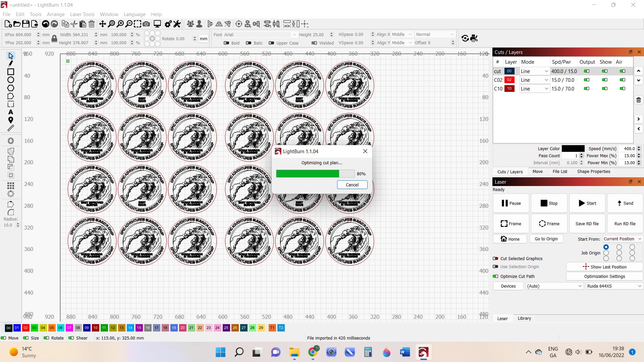Open Device Settings wrench icon
This screenshot has height=362, width=644.
[177, 24]
